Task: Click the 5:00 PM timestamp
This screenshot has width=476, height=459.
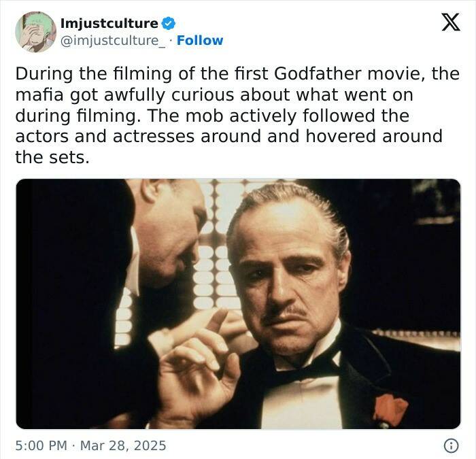Action: pyautogui.click(x=41, y=445)
